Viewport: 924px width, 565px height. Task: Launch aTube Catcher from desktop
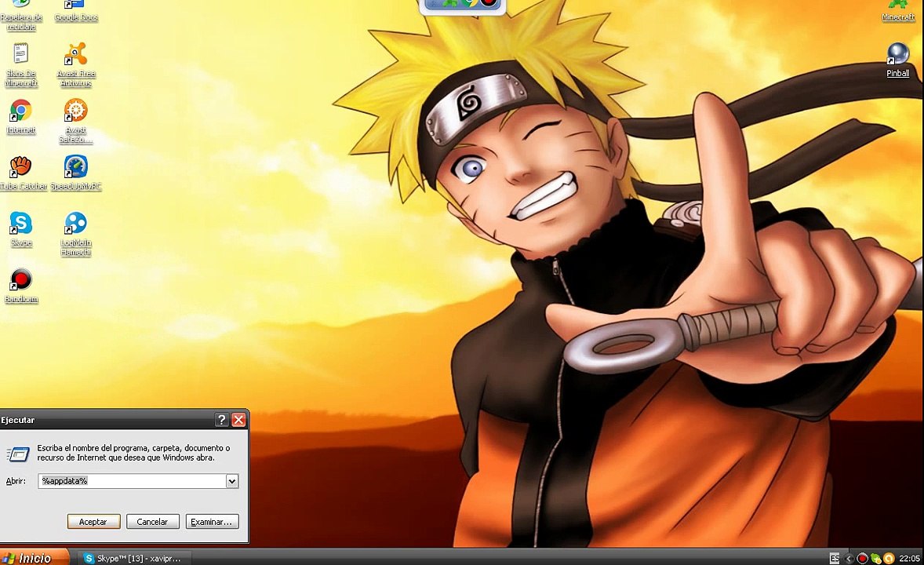coord(23,173)
